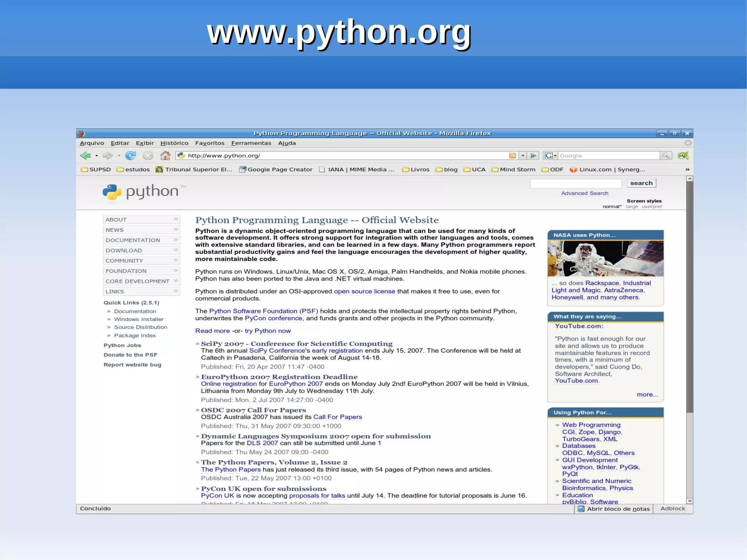
Task: Click the scrollbar up arrow
Action: click(689, 179)
